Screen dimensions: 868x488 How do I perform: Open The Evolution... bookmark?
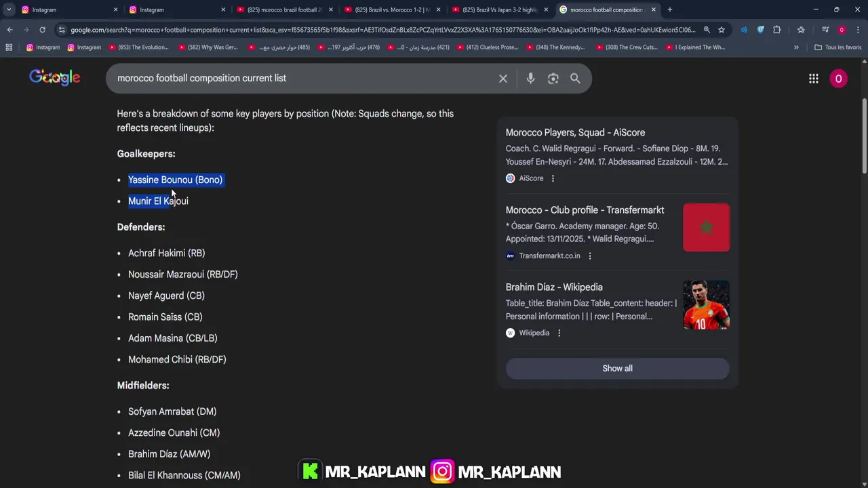[x=138, y=47]
